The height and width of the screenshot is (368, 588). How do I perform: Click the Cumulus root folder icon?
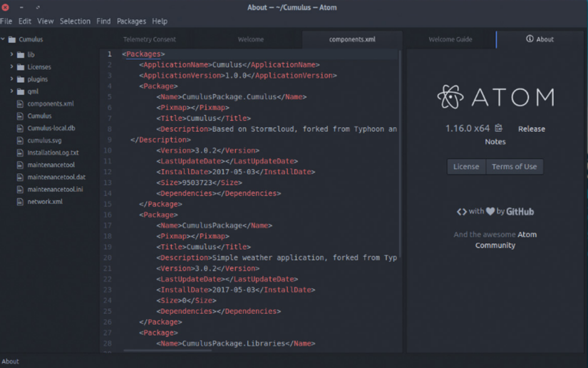click(x=12, y=39)
